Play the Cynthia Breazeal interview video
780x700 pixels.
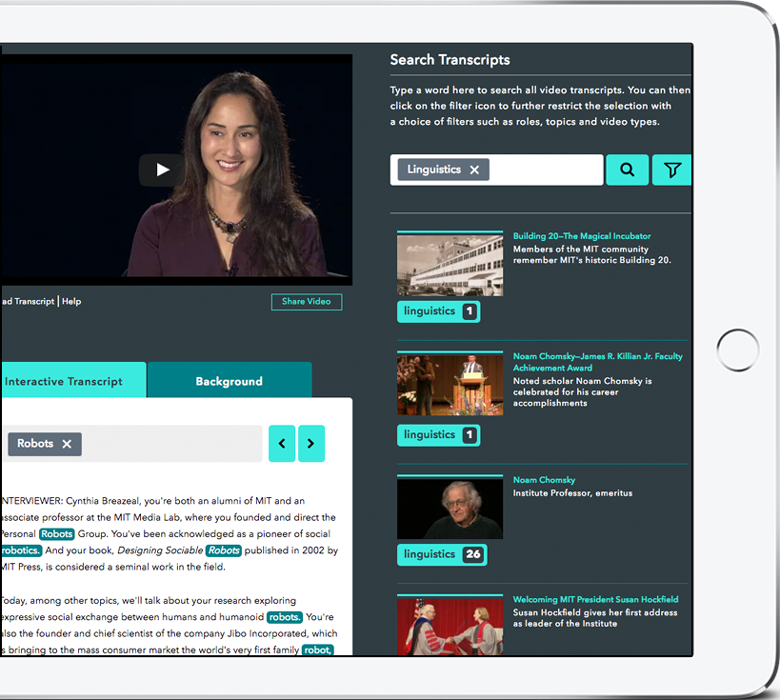[x=162, y=169]
